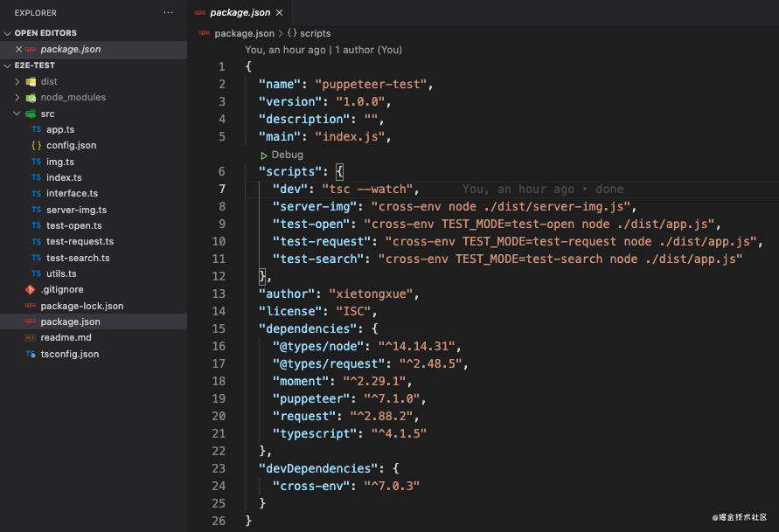Click the TS icon beside server-img.ts
Screen dimensions: 779x532
point(36,210)
